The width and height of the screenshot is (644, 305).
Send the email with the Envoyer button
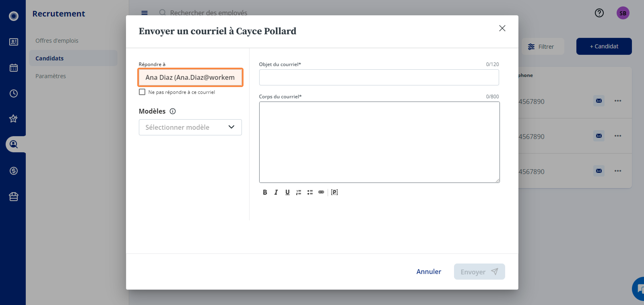(x=479, y=272)
